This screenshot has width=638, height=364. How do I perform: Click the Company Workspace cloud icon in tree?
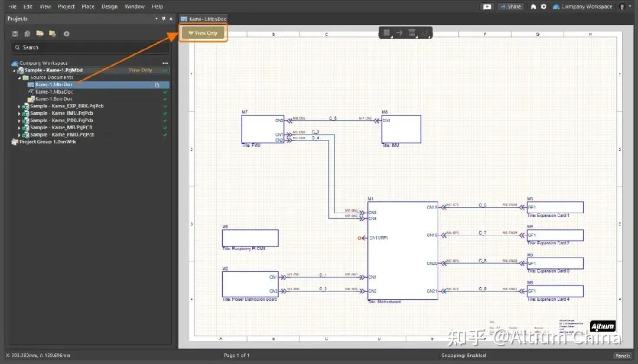tap(15, 63)
